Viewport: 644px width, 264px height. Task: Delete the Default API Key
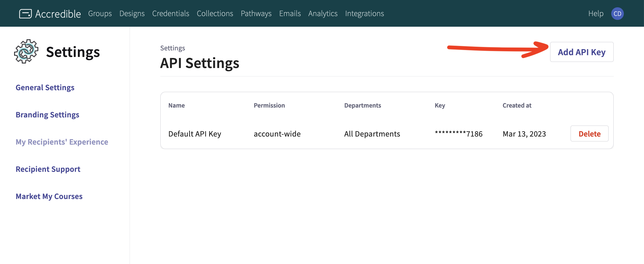[x=589, y=134]
